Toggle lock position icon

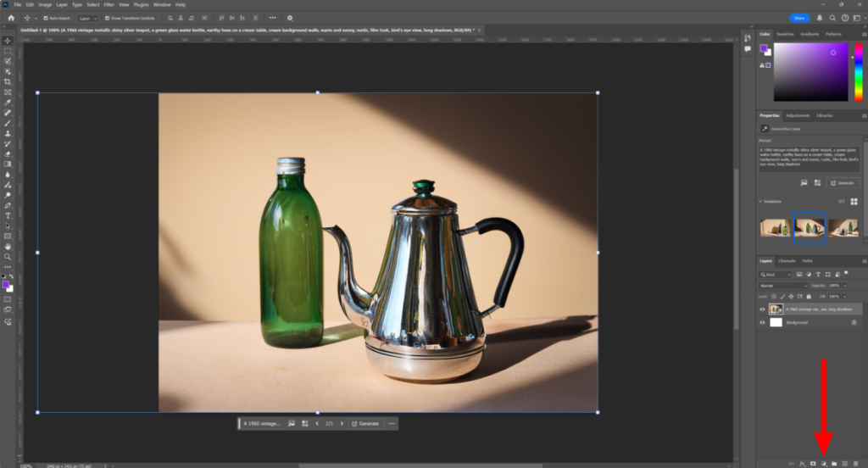pyautogui.click(x=791, y=296)
